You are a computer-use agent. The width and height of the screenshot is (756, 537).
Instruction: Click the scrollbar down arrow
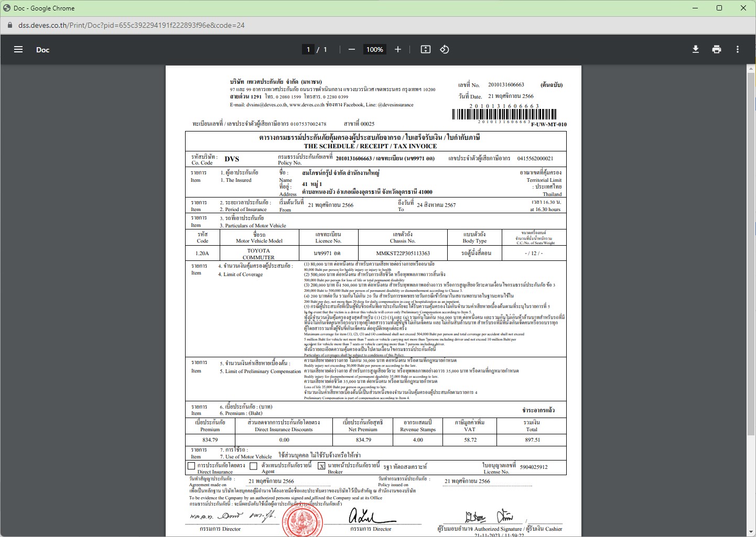[x=751, y=532]
